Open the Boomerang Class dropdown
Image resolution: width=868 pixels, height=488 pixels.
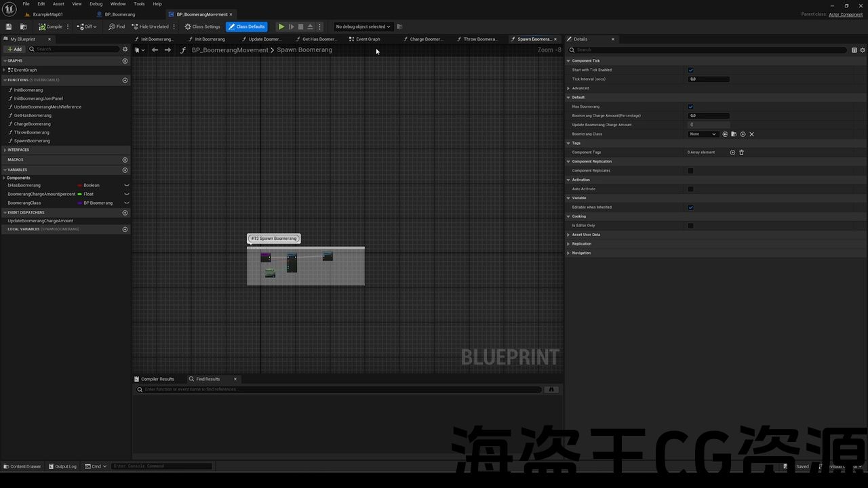[x=703, y=134]
